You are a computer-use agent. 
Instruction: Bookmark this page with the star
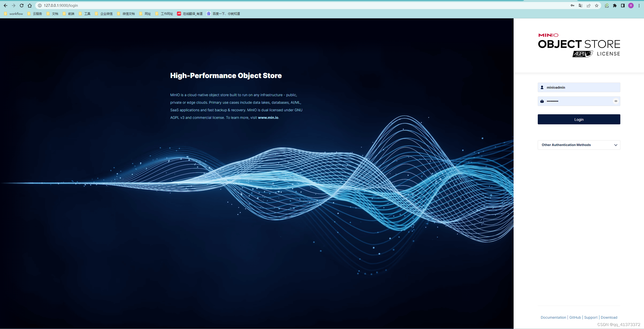coord(596,6)
